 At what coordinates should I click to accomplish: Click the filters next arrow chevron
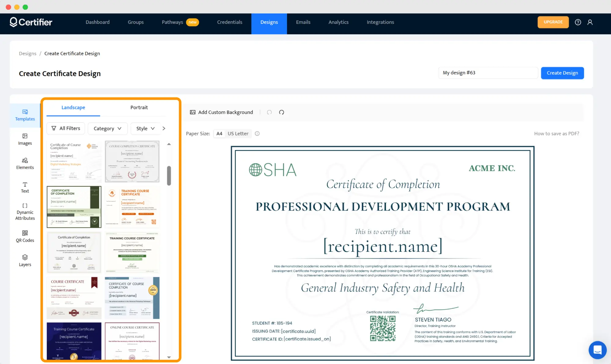164,128
